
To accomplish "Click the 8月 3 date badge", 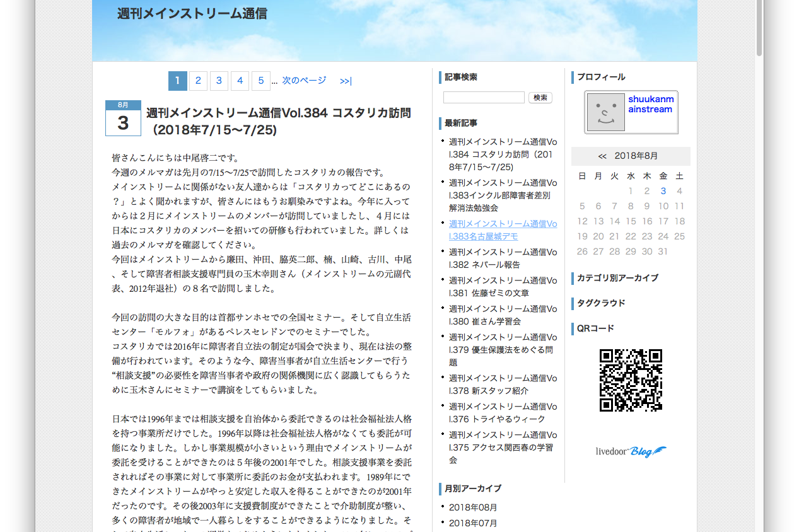I will (123, 118).
